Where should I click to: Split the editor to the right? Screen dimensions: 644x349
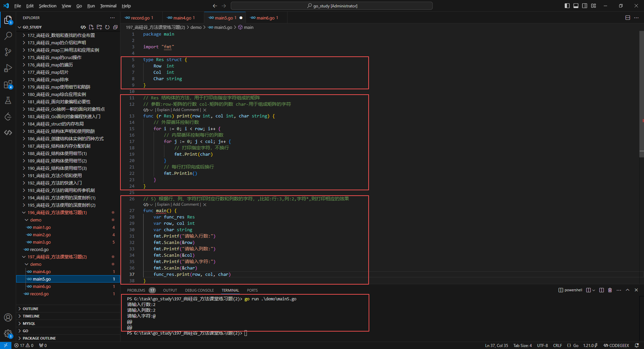(628, 18)
